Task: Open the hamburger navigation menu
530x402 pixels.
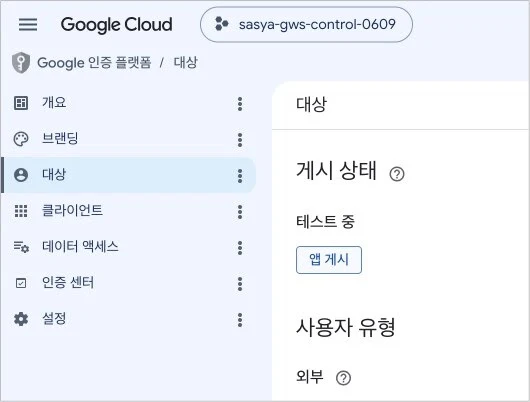Action: click(x=28, y=24)
